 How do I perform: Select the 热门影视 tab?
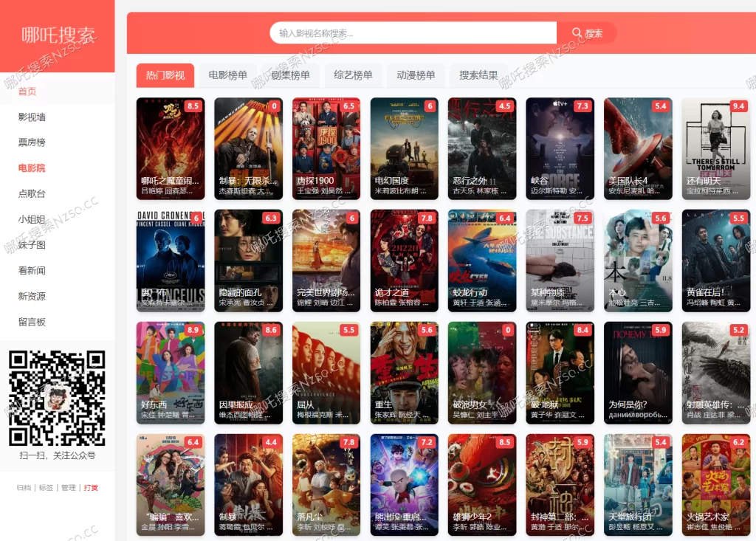165,75
